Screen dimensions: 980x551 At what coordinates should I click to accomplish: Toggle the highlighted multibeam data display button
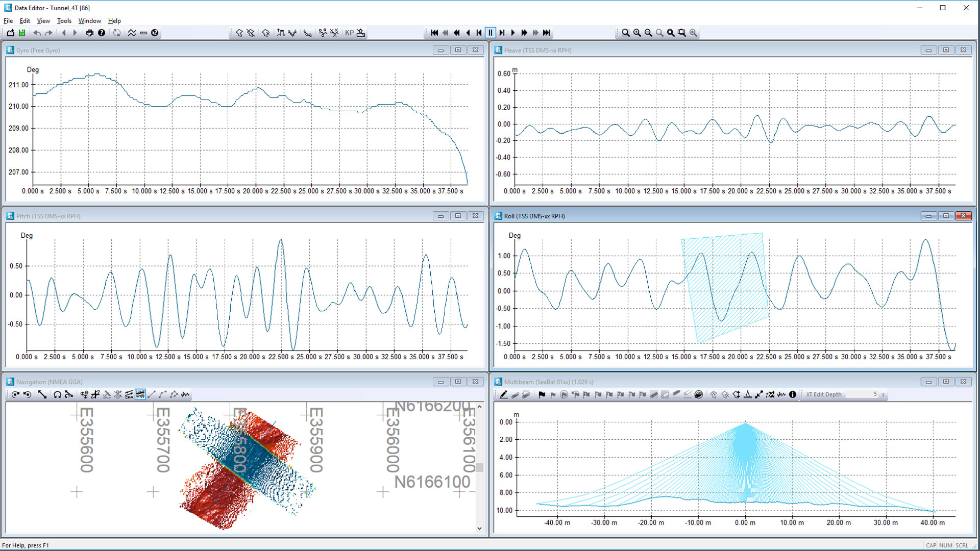[140, 394]
